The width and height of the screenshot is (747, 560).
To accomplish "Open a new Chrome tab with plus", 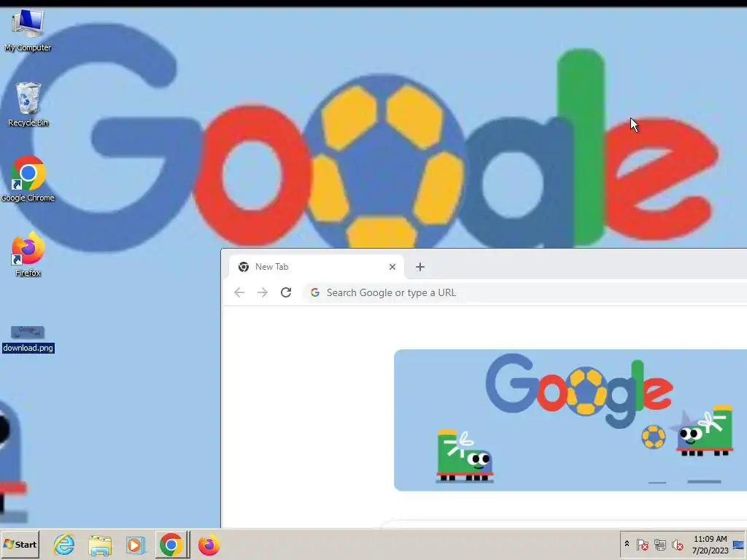I will point(419,267).
